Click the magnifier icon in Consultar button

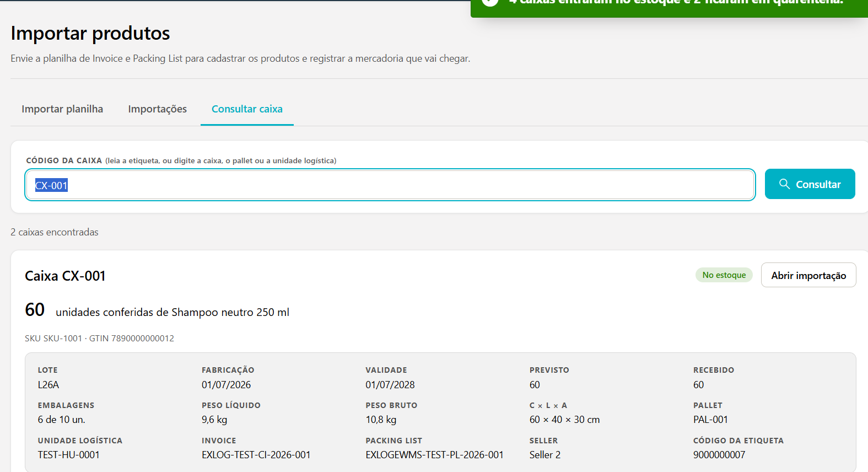coord(784,184)
